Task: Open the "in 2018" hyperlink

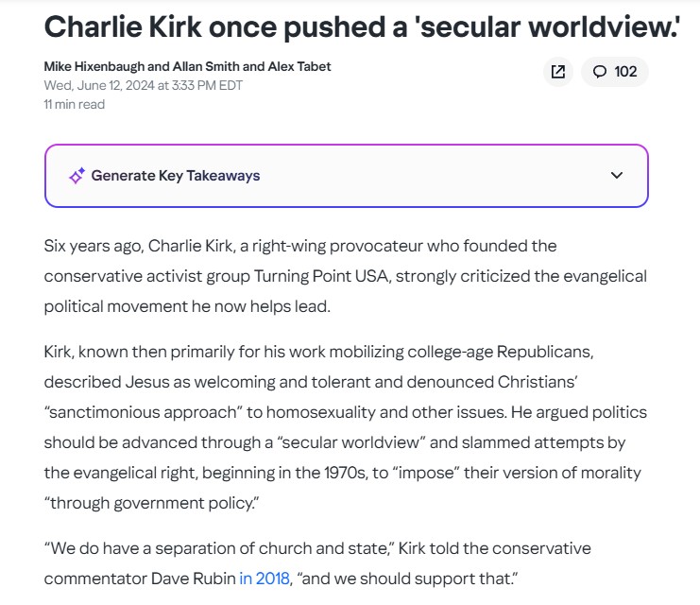Action: pos(265,578)
